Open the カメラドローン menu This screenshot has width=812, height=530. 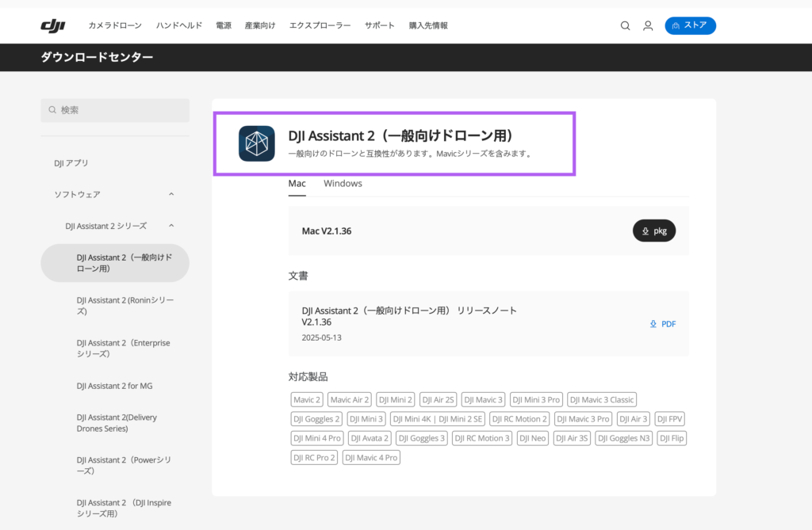pos(115,25)
